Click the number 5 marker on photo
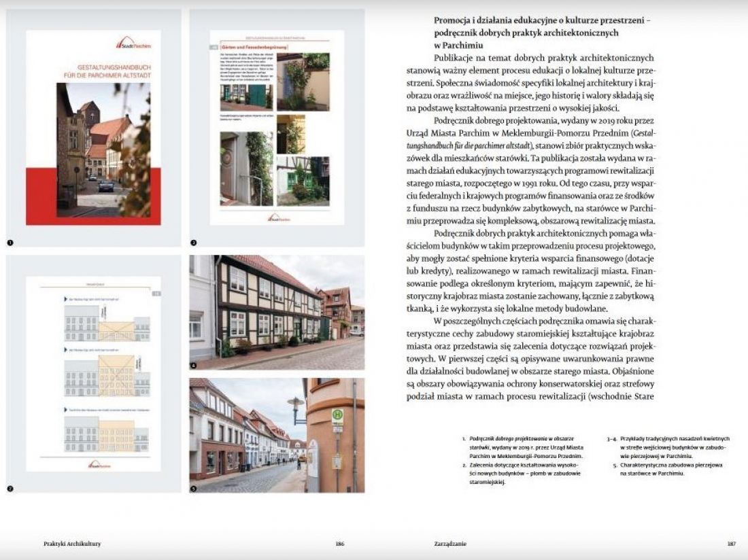This screenshot has width=748, height=560. (x=193, y=489)
